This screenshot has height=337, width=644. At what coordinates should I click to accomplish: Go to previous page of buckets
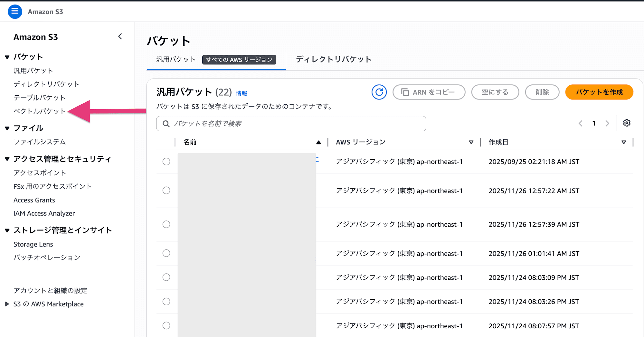pos(580,123)
